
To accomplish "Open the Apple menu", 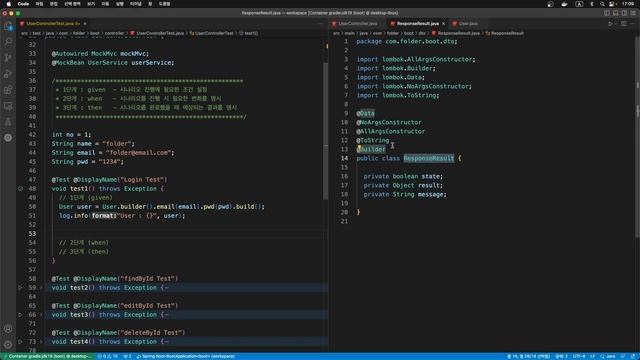I will 9,4.
